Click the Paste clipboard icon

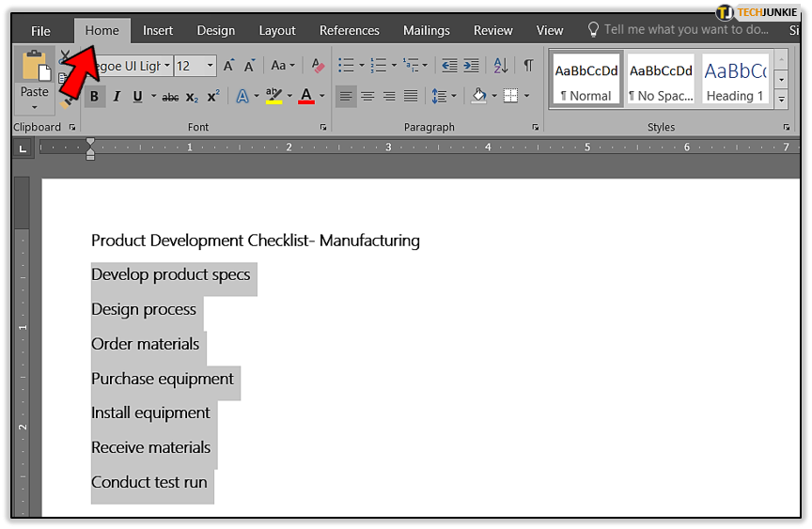pyautogui.click(x=36, y=65)
